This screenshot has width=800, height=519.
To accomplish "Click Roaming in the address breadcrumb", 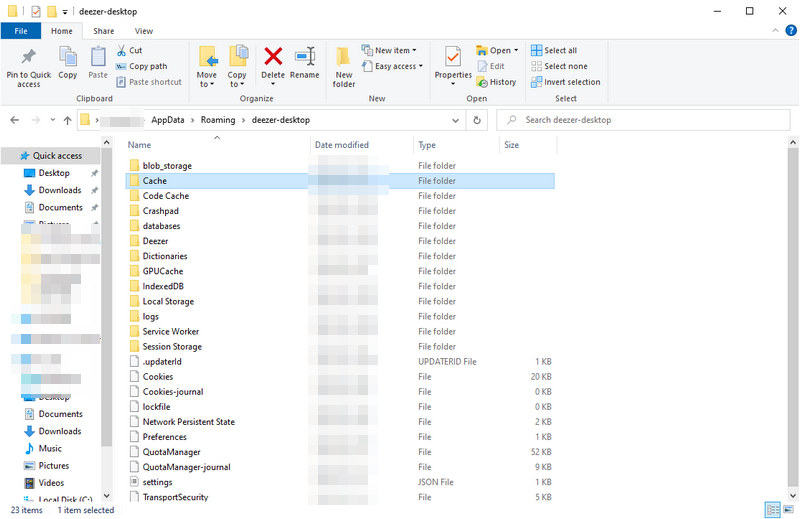I will click(218, 120).
